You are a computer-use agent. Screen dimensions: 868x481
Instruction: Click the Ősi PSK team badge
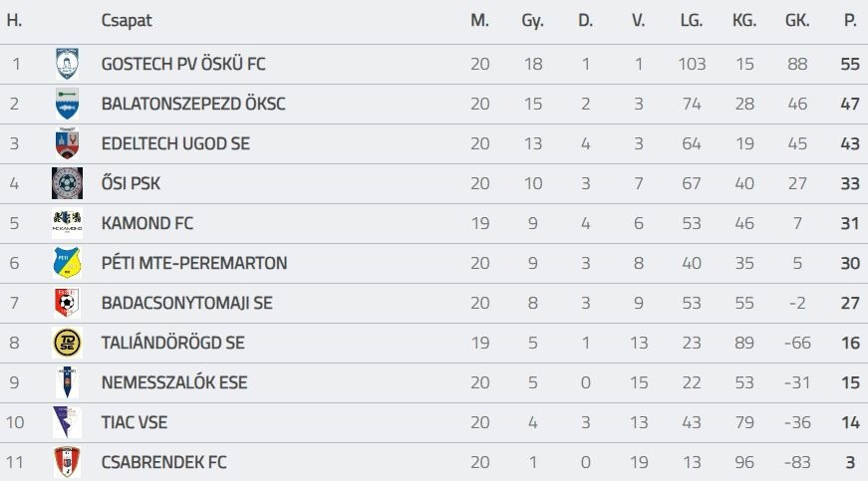[x=67, y=184]
